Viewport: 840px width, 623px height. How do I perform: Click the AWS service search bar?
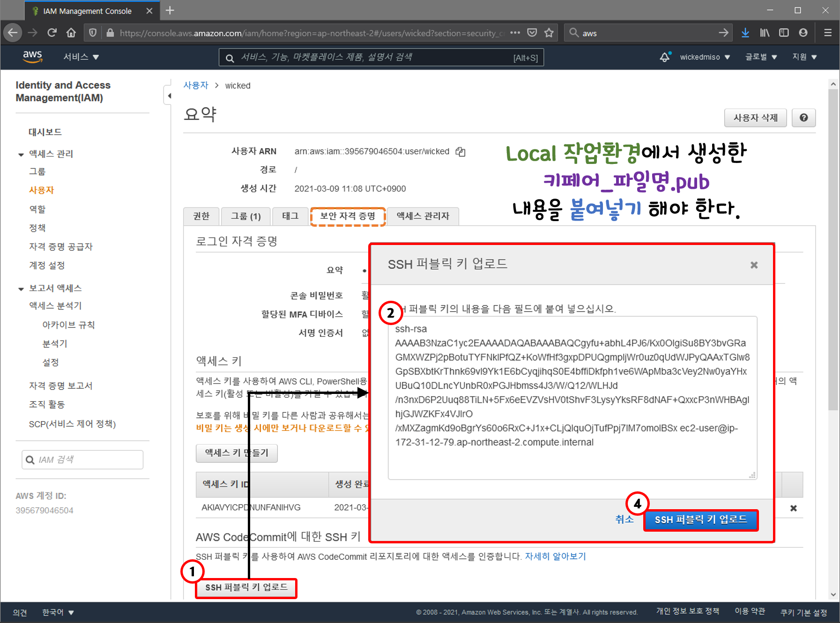[x=381, y=57]
